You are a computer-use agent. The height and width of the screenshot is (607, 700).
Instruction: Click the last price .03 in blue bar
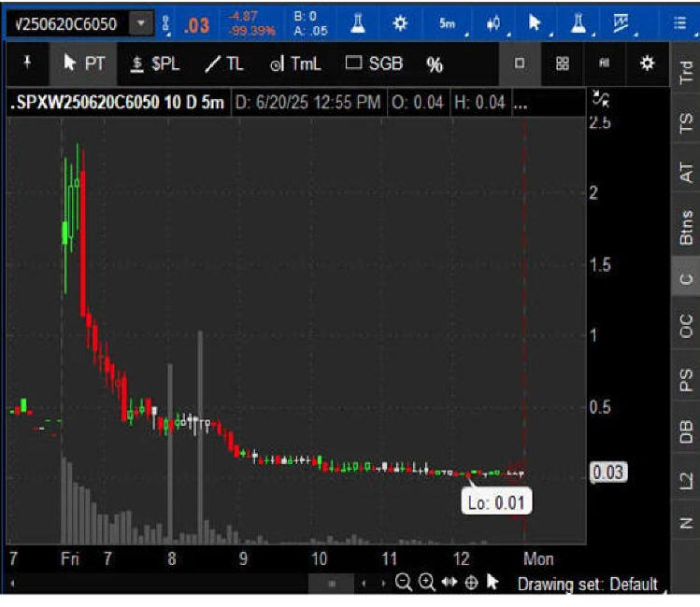(196, 25)
